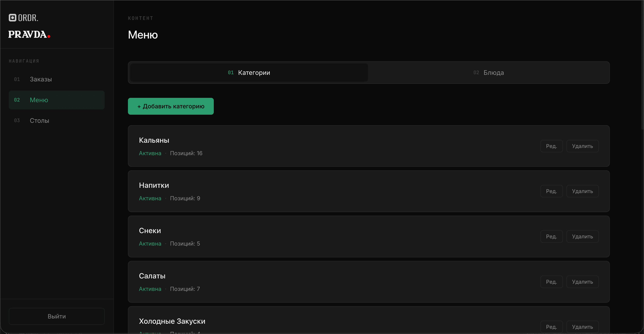Click Ред. for Снеки category
644x334 pixels.
click(x=551, y=237)
